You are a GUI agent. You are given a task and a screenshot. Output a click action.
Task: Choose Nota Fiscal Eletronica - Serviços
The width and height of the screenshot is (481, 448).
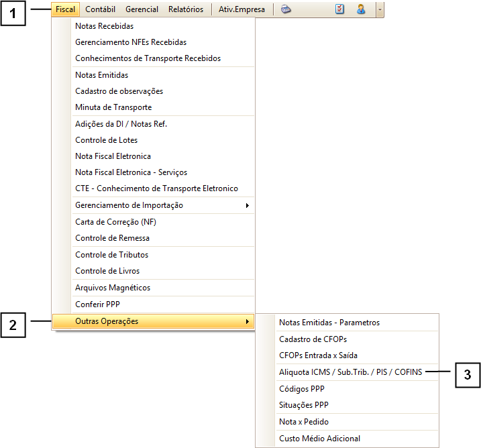point(131,172)
